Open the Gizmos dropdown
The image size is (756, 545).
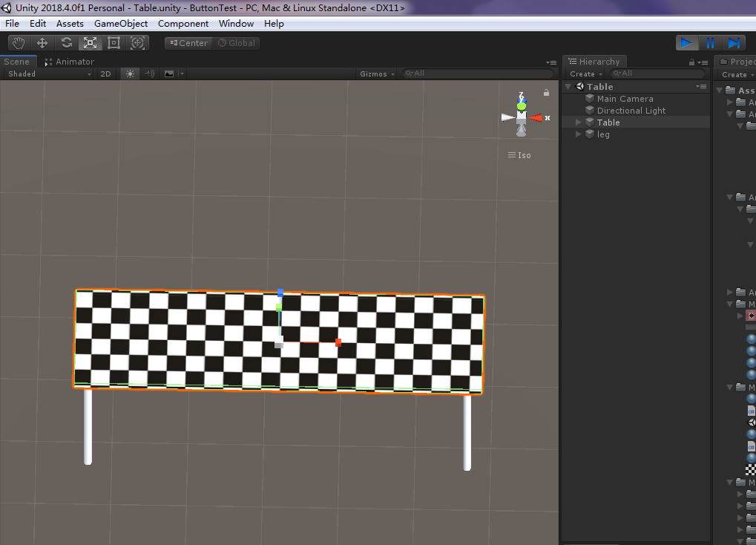[377, 74]
